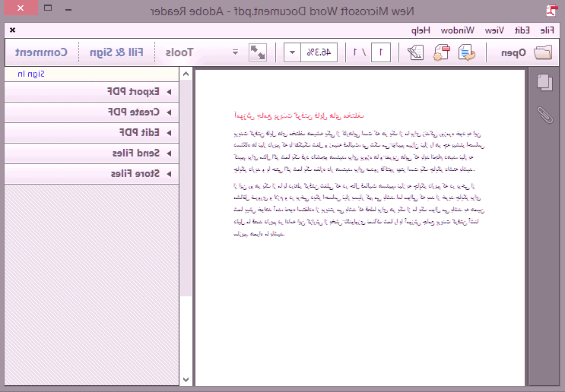Image resolution: width=565 pixels, height=392 pixels.
Task: Open the Comment pane tab
Action: pos(41,52)
